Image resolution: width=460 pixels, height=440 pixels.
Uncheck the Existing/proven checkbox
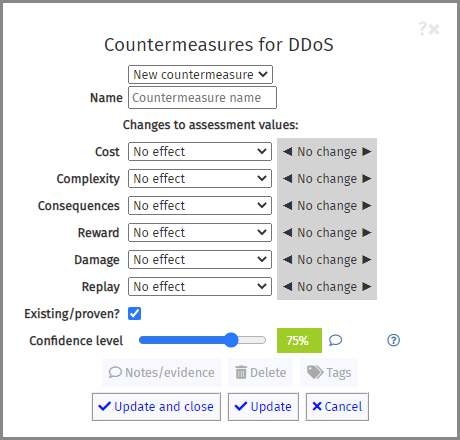coord(135,313)
